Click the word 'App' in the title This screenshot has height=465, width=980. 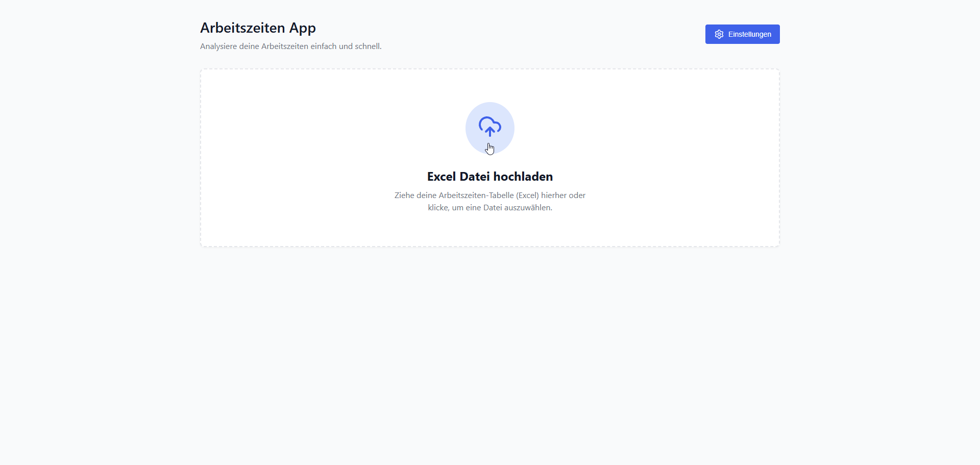(303, 28)
